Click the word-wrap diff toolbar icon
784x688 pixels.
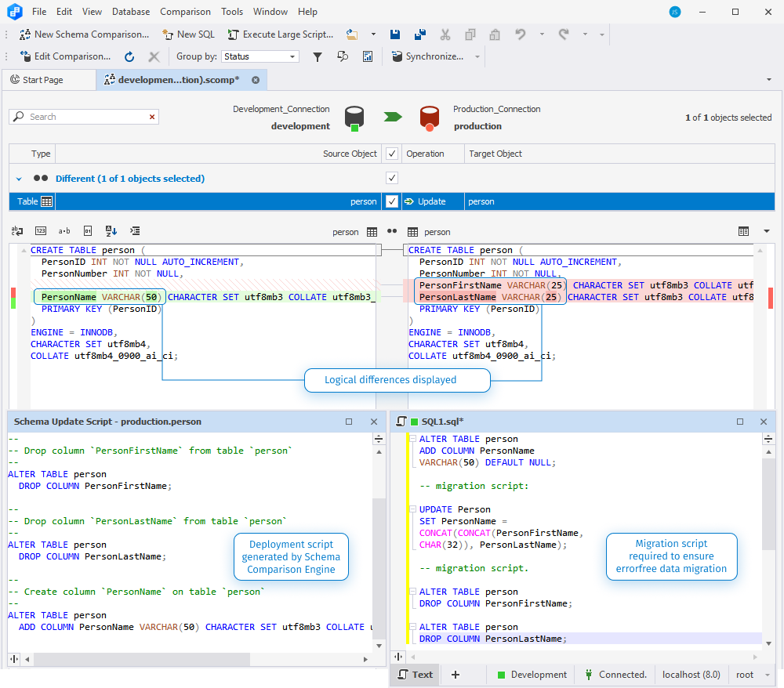point(17,231)
